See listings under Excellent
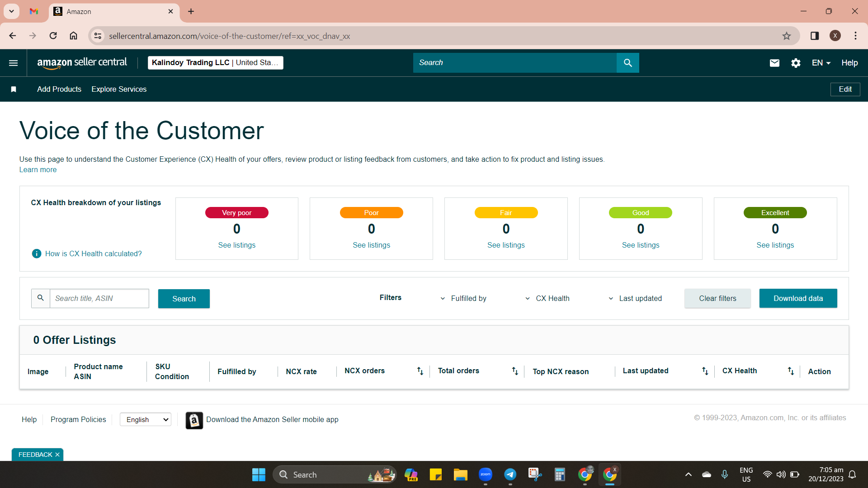Screen dimensions: 868x488 (x=775, y=245)
